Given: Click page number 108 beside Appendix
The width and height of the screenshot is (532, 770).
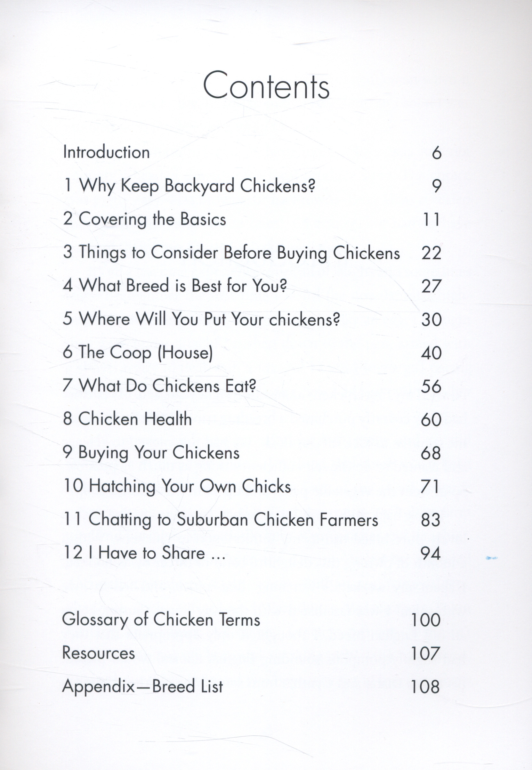Looking at the screenshot, I should 425,687.
